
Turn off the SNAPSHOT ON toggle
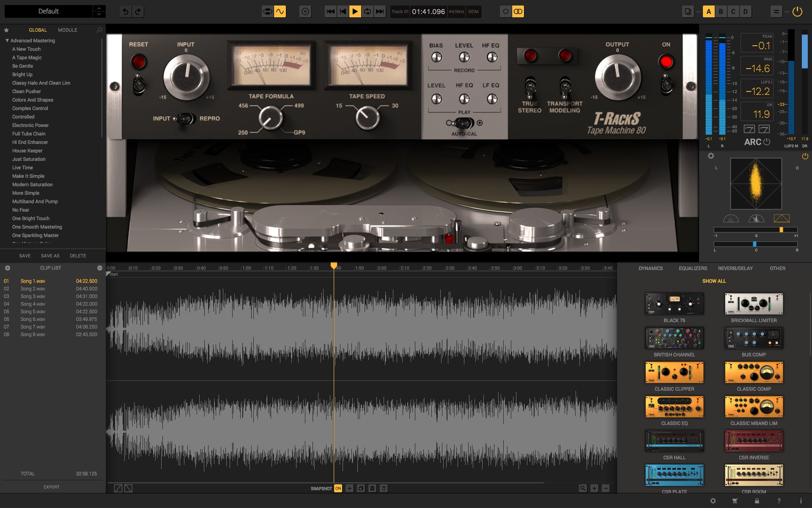338,488
